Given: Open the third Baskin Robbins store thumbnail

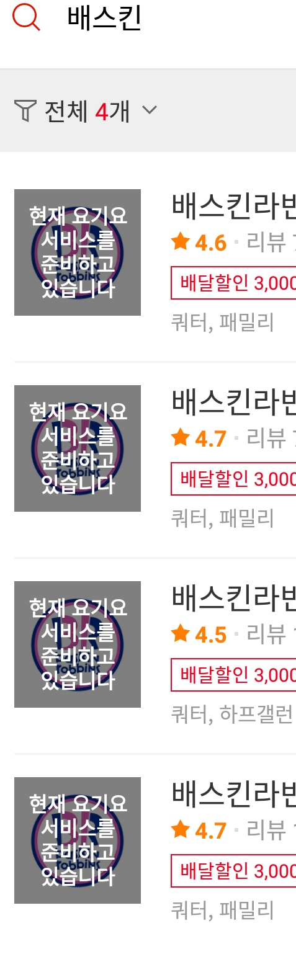Looking at the screenshot, I should point(78,644).
